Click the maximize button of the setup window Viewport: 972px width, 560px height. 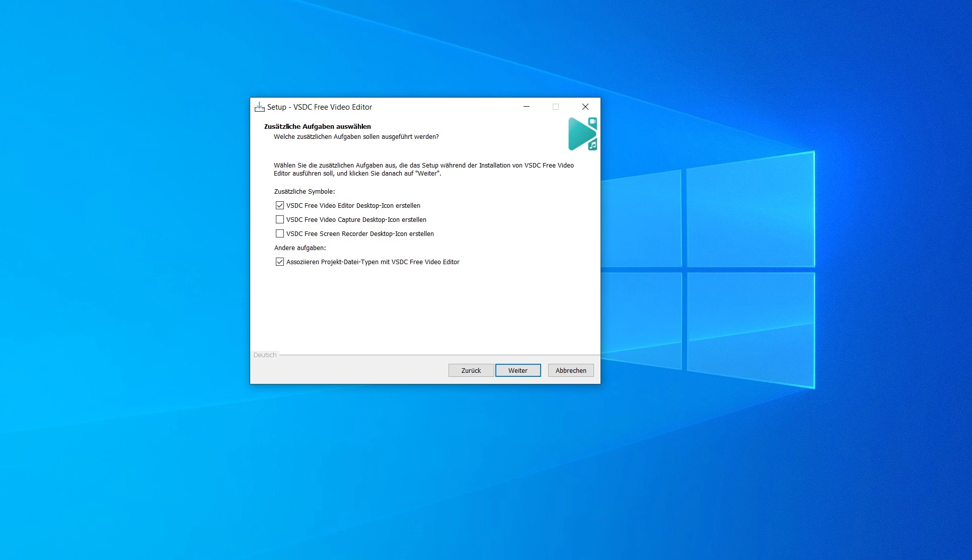click(556, 107)
